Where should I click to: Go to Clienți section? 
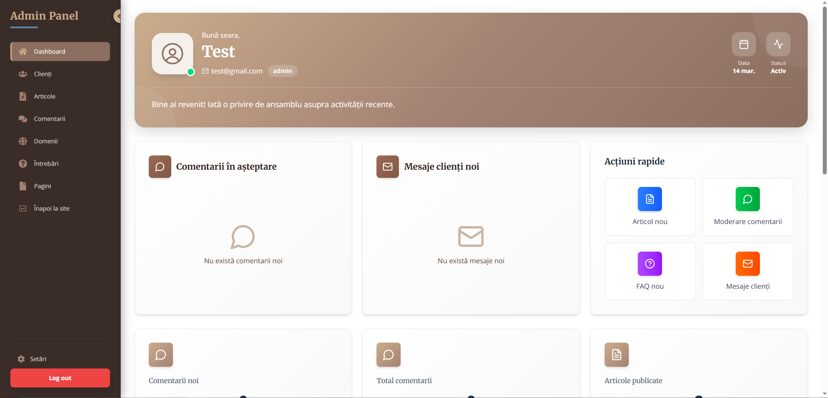coord(60,74)
